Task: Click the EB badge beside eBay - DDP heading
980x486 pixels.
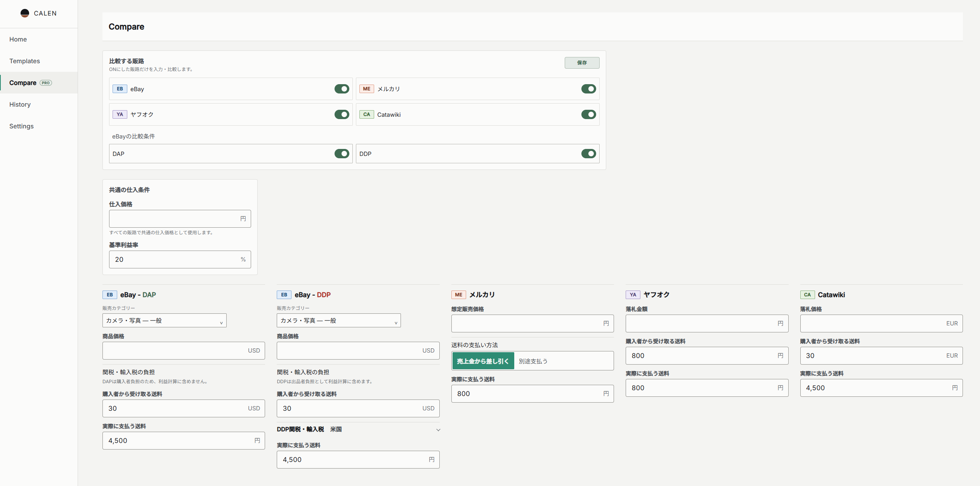Action: click(x=284, y=295)
